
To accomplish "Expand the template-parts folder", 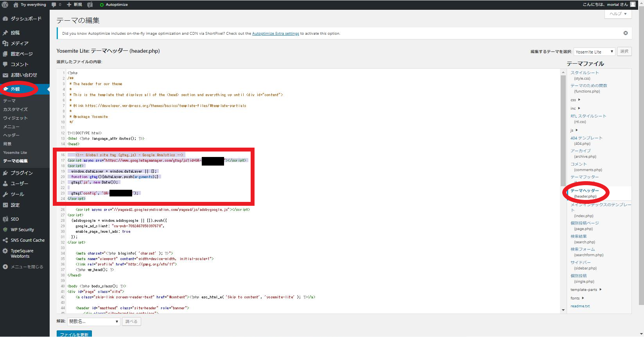I will point(586,290).
